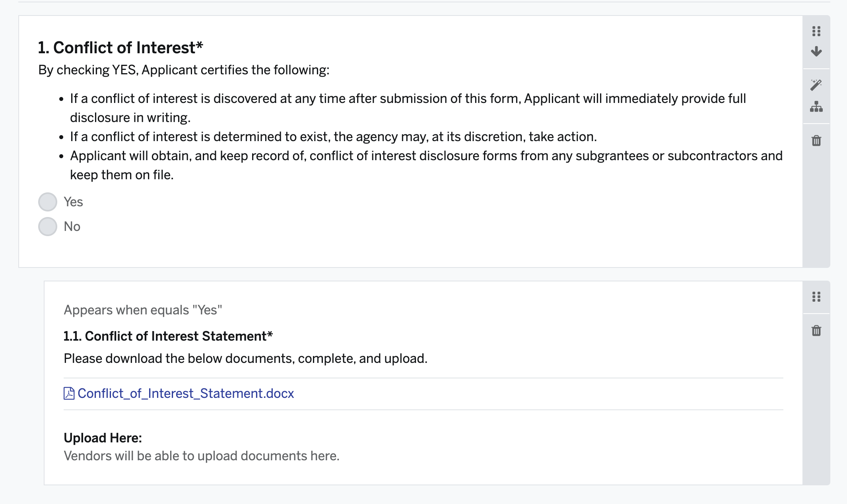847x504 pixels.
Task: Move the Conflict of Interest question down
Action: (x=816, y=51)
